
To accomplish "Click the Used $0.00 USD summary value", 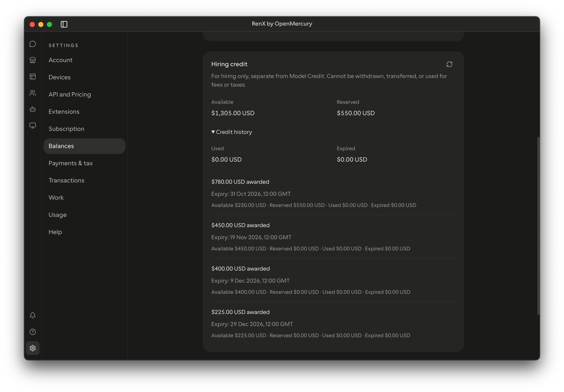I will pos(226,159).
